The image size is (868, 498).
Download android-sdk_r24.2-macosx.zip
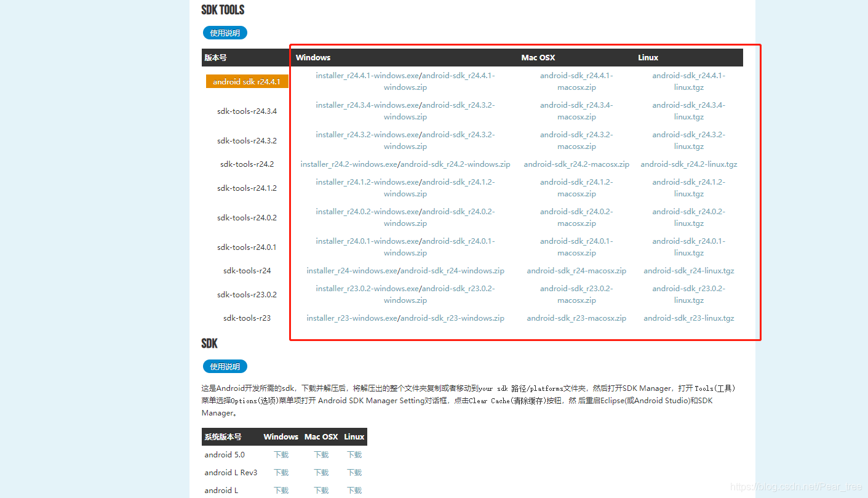(577, 164)
